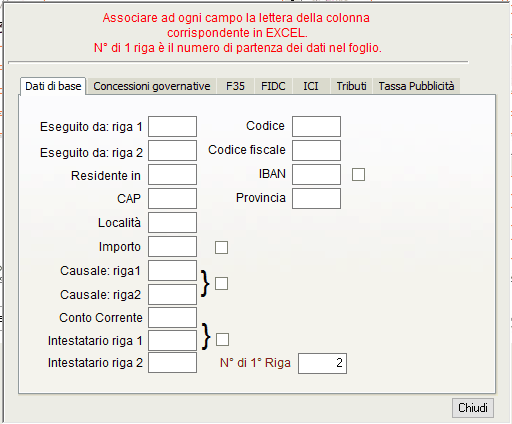Enable the checkbox beside Importo
Screen dimensions: 512x424
click(221, 247)
